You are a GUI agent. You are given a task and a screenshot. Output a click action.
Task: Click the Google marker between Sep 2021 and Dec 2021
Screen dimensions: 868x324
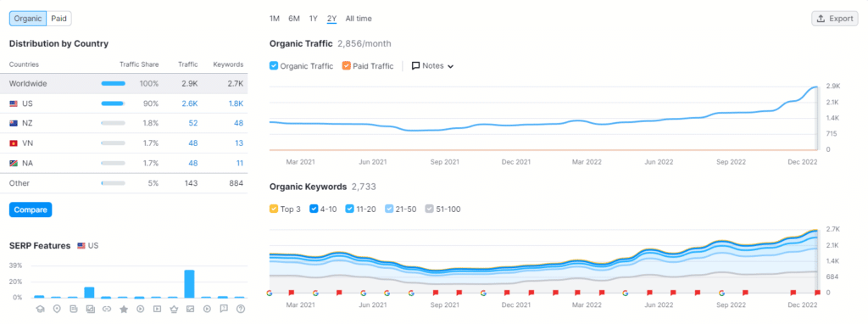click(483, 293)
